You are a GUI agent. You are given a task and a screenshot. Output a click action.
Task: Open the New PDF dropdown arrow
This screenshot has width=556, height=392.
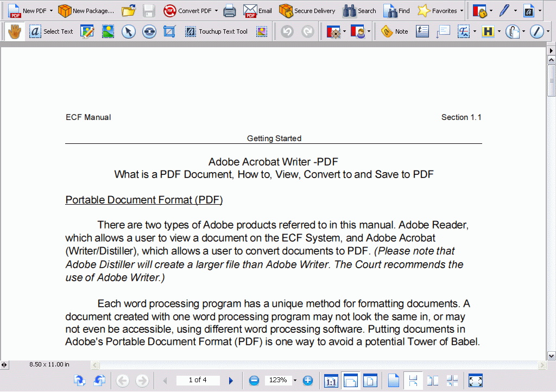[51, 11]
